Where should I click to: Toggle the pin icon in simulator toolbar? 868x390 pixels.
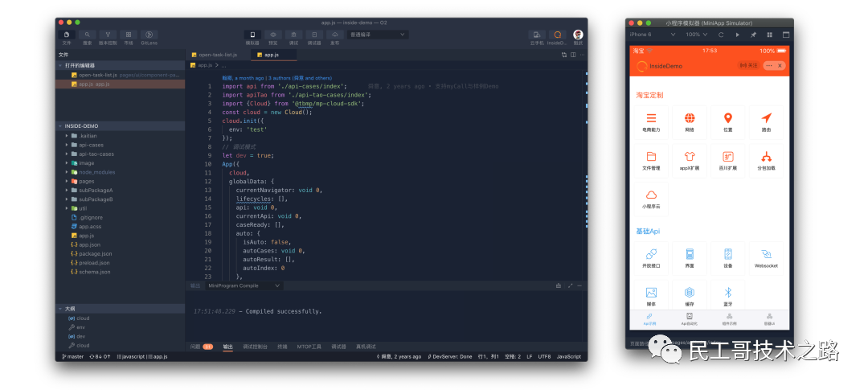tap(753, 35)
